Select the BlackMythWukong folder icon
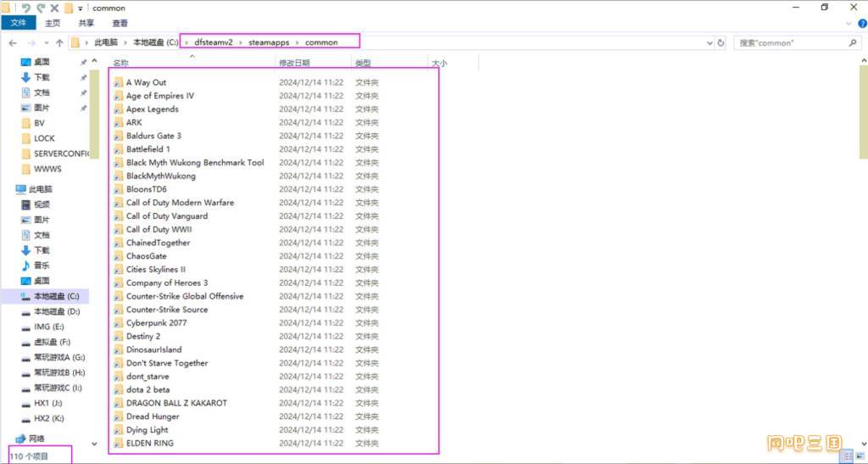Screen dimensions: 868x464 point(118,176)
